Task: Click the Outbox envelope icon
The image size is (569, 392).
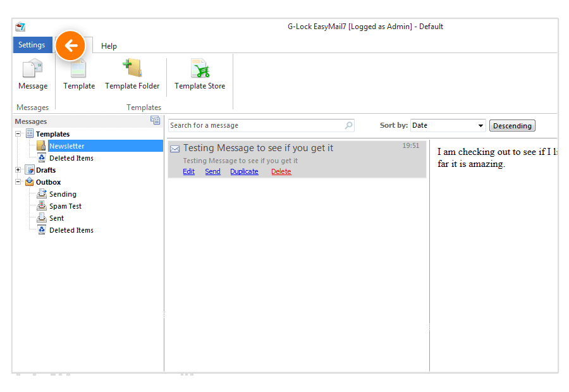Action: point(30,181)
